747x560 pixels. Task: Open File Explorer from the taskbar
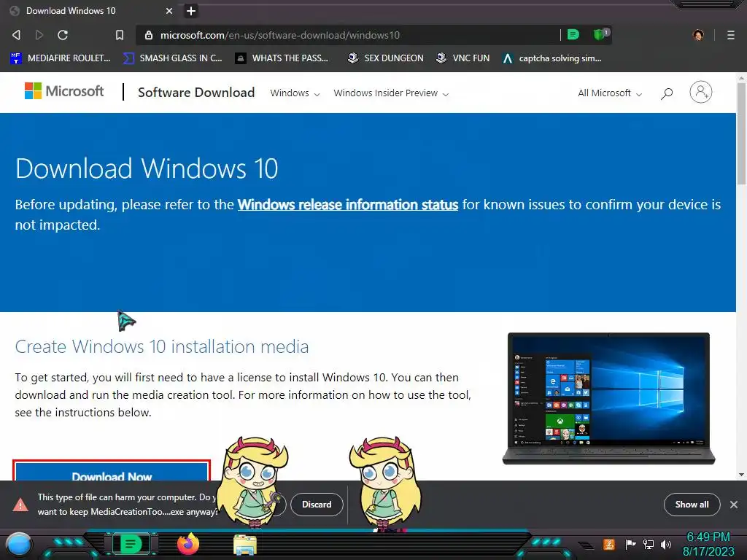(x=245, y=545)
